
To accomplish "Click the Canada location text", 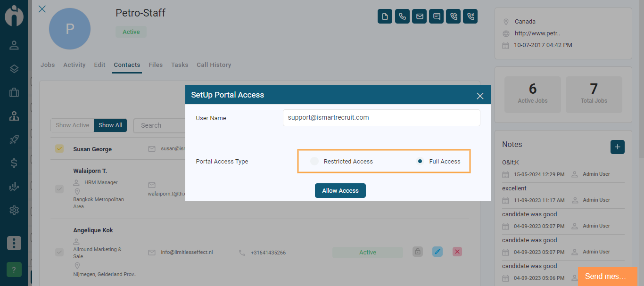I will click(525, 22).
